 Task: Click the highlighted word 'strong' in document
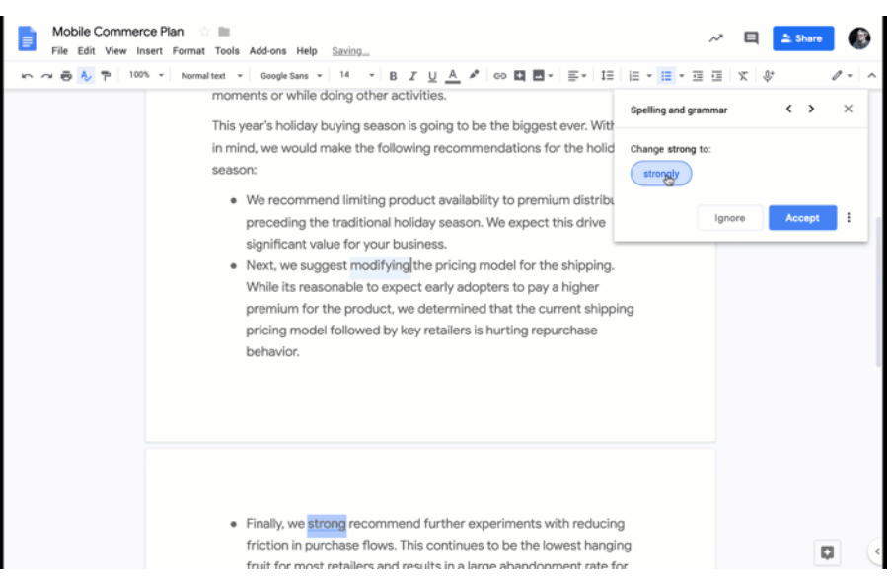click(x=327, y=524)
